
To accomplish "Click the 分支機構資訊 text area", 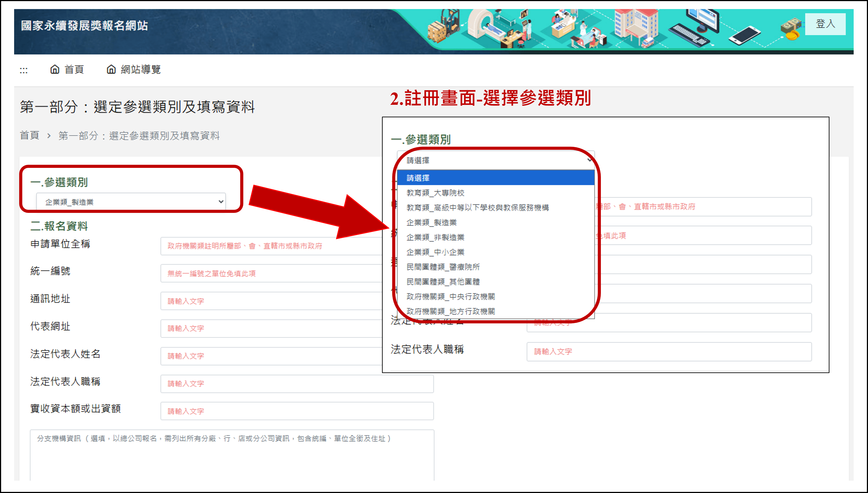I will pyautogui.click(x=232, y=456).
